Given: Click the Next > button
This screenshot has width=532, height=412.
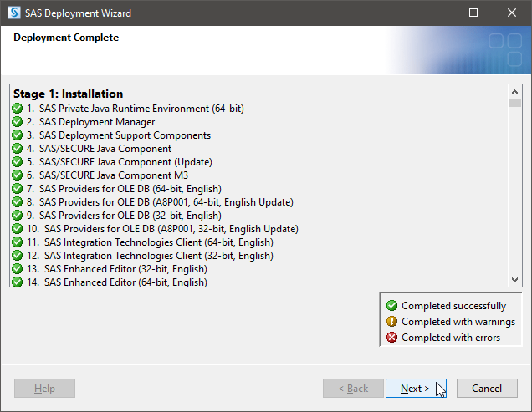Looking at the screenshot, I should click(x=416, y=389).
